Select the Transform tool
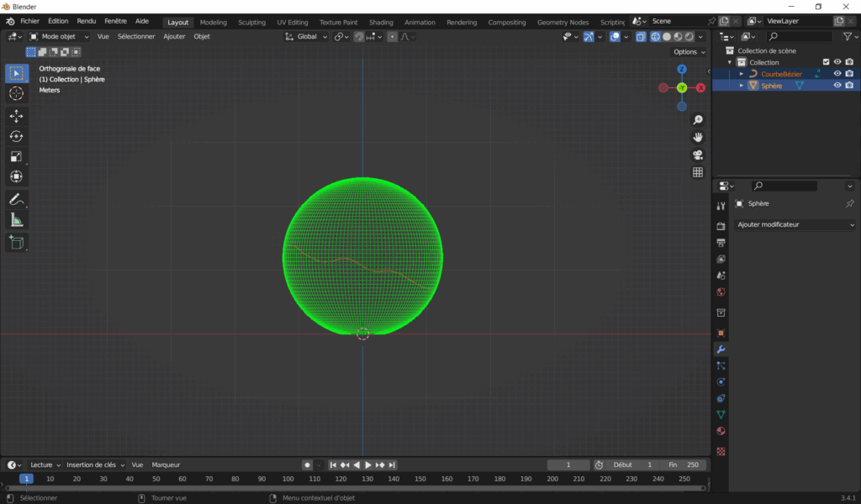 17,176
